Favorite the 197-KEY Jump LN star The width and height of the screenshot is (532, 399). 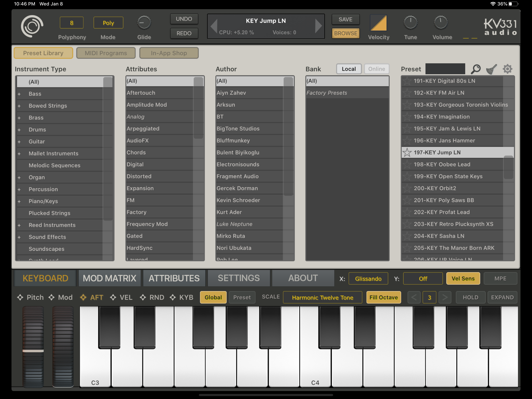pos(407,153)
